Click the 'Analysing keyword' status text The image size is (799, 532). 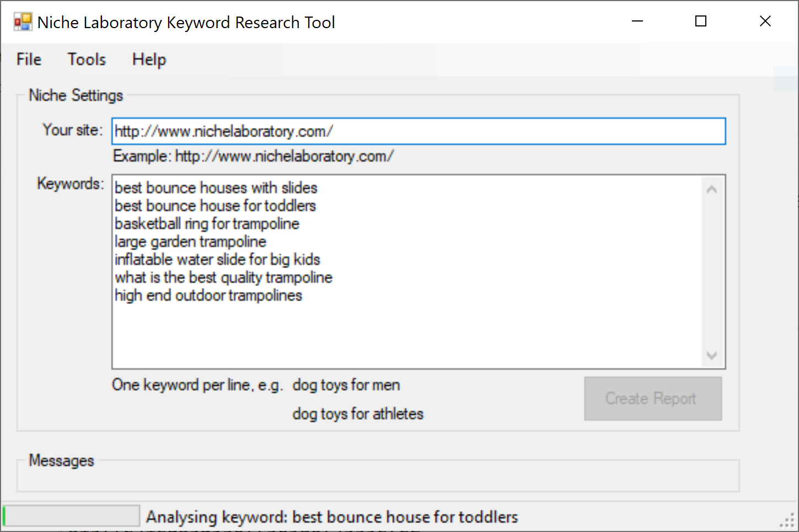click(332, 517)
